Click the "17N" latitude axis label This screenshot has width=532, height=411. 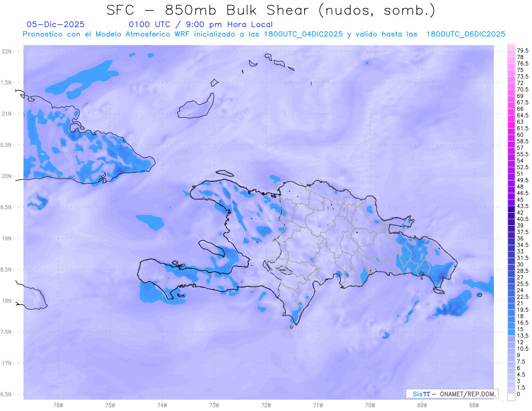pyautogui.click(x=7, y=363)
